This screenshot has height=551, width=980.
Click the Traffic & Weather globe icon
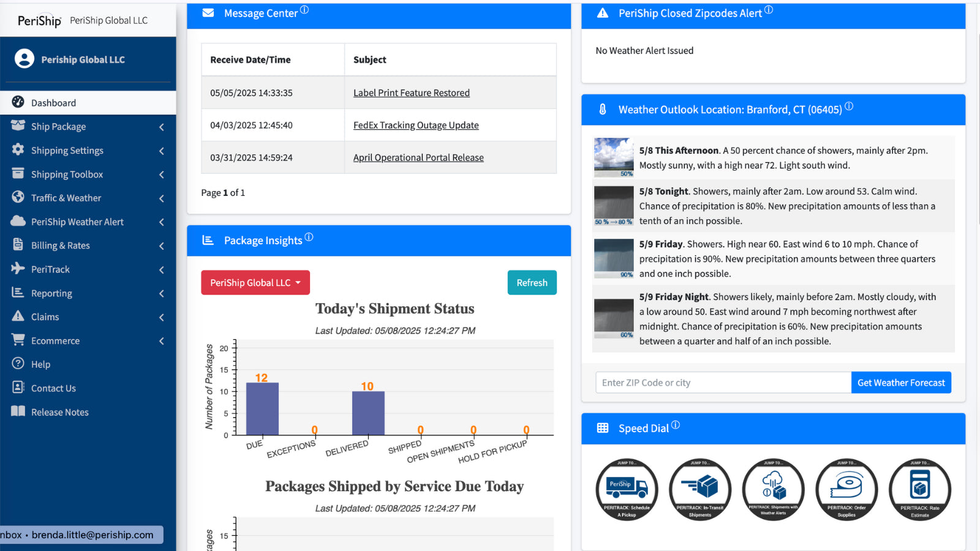point(18,197)
